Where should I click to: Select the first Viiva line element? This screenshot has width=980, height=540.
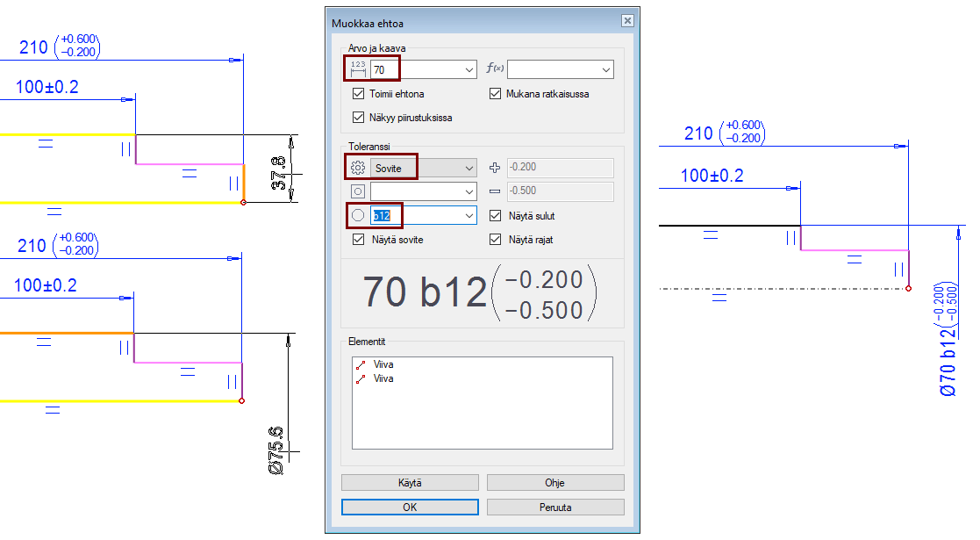pos(383,364)
